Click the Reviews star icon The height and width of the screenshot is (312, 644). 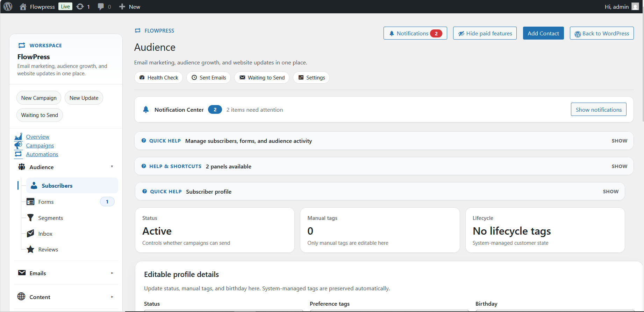point(30,249)
